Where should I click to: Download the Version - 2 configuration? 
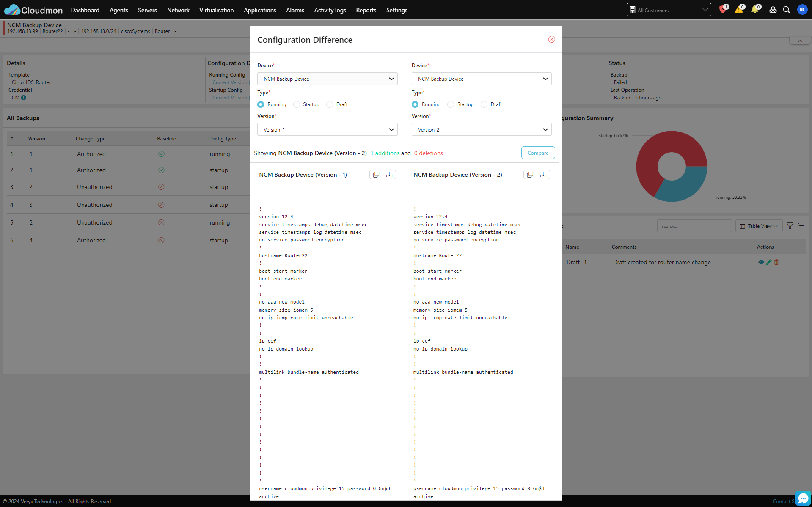tap(543, 175)
